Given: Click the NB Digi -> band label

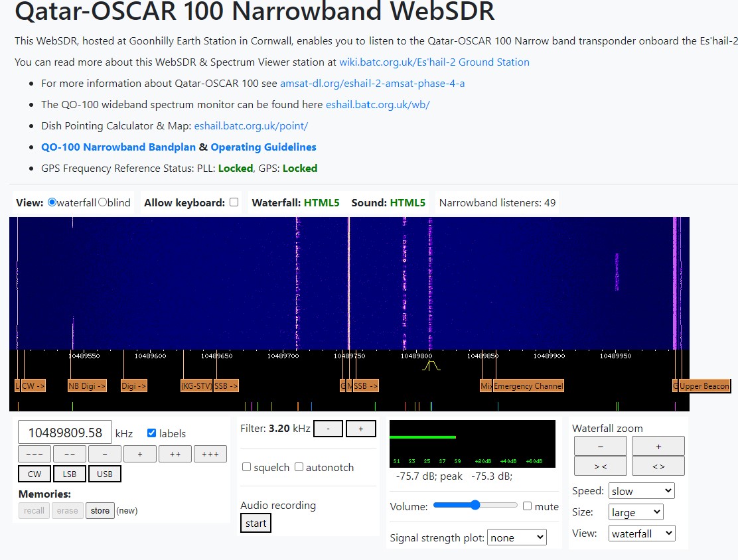Looking at the screenshot, I should [87, 386].
